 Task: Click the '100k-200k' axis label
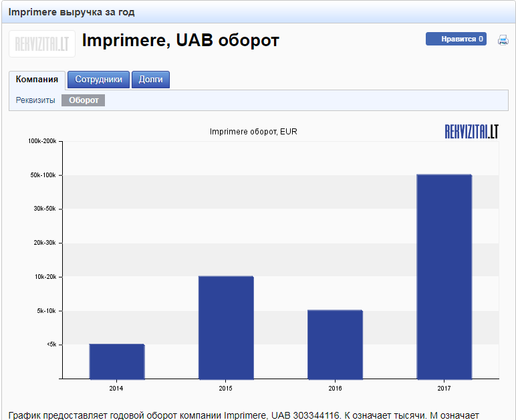[x=42, y=141]
